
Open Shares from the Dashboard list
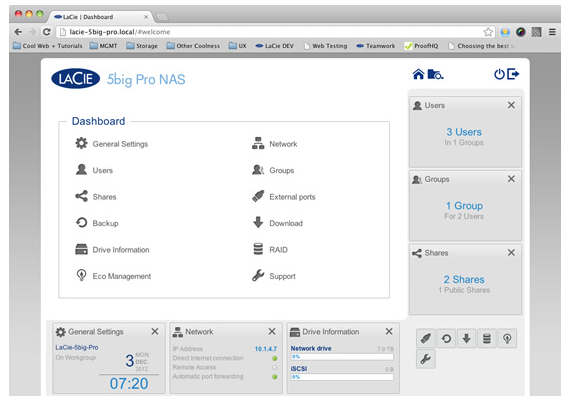click(96, 197)
